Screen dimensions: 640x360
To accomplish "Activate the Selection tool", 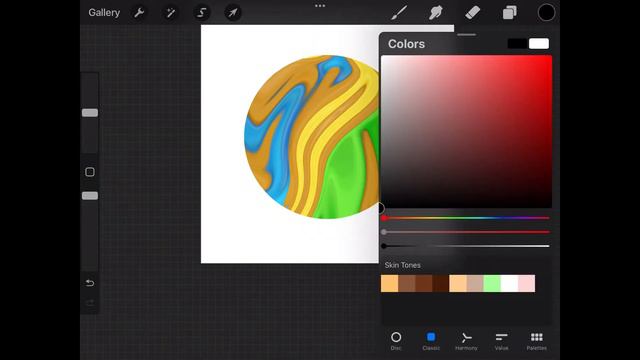I will click(202, 13).
